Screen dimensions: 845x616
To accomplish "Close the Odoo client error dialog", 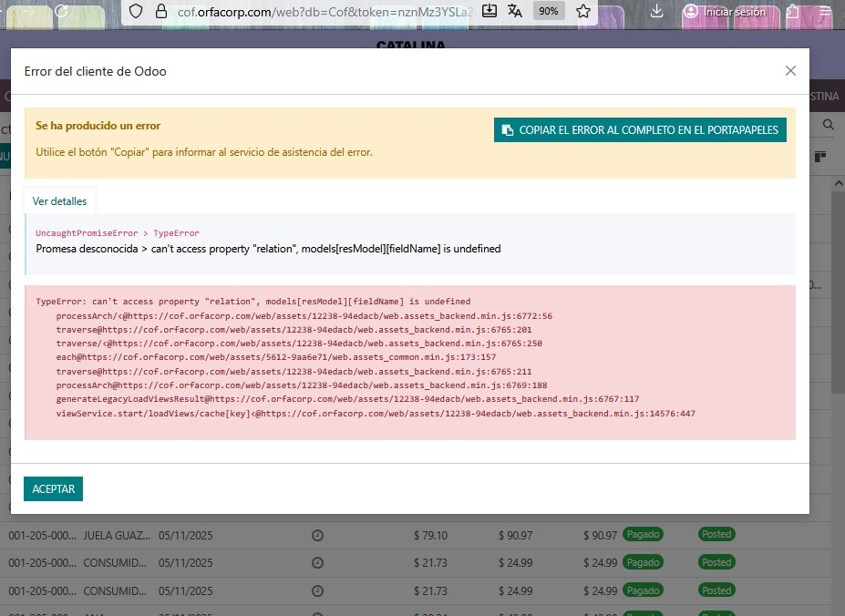I will click(x=790, y=71).
